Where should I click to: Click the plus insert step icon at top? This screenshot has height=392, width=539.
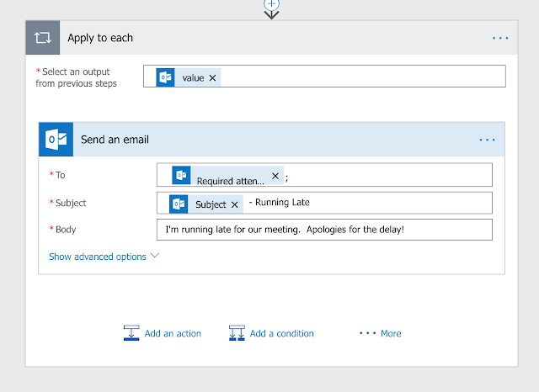coord(271,4)
